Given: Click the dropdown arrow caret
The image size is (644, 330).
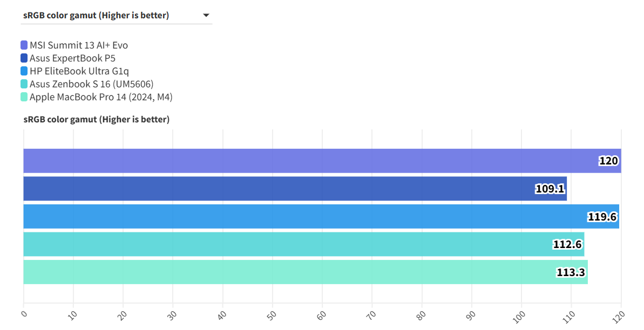Looking at the screenshot, I should [x=206, y=16].
